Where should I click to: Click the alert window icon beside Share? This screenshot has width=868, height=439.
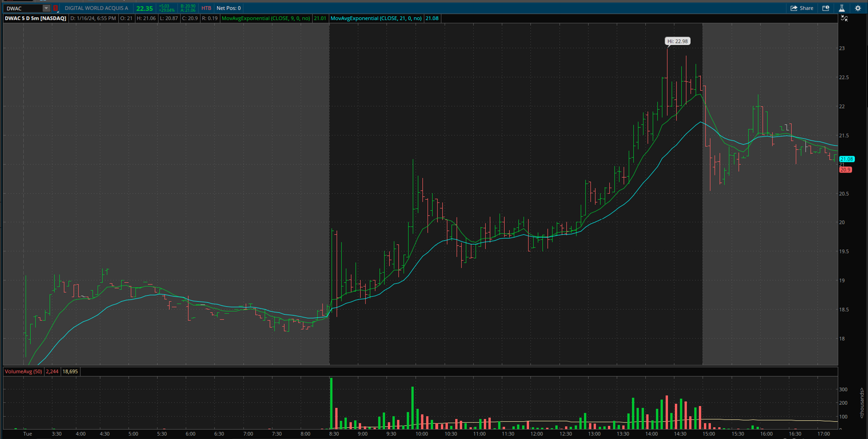[x=826, y=8]
